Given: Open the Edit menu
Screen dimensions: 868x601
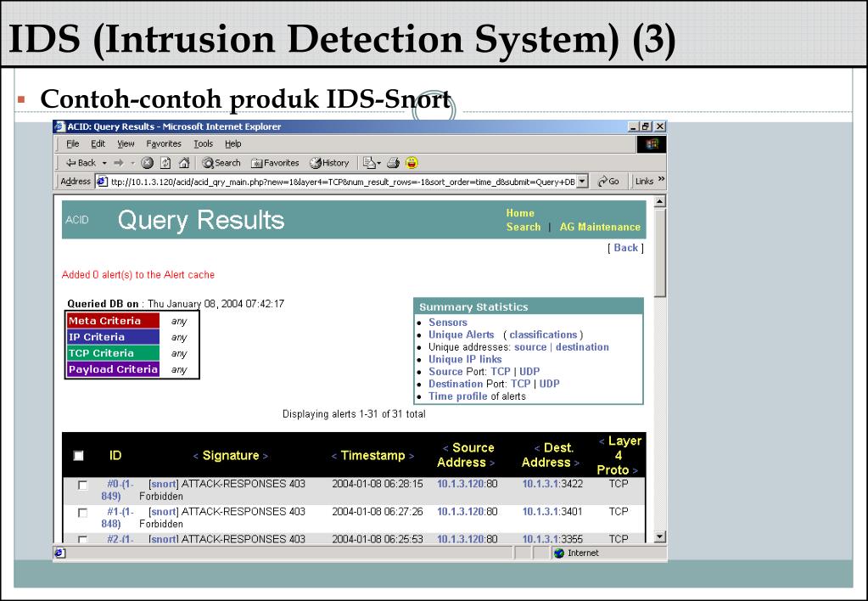Looking at the screenshot, I should [98, 143].
